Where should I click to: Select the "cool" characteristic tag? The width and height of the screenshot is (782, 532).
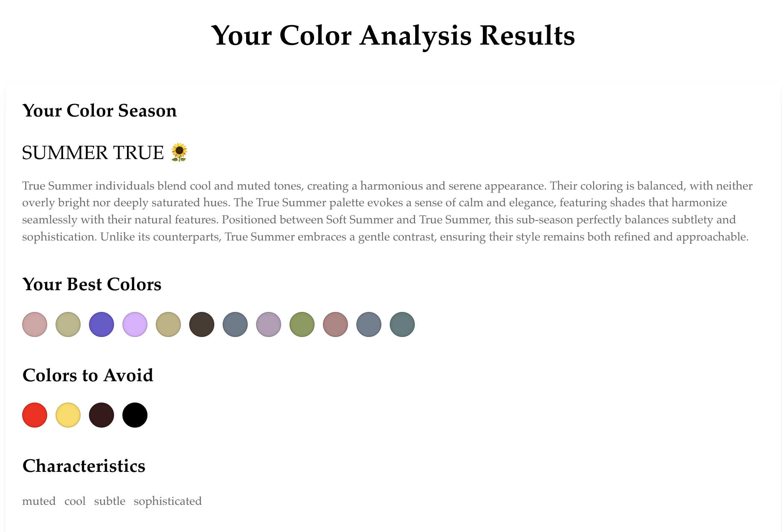tap(75, 501)
